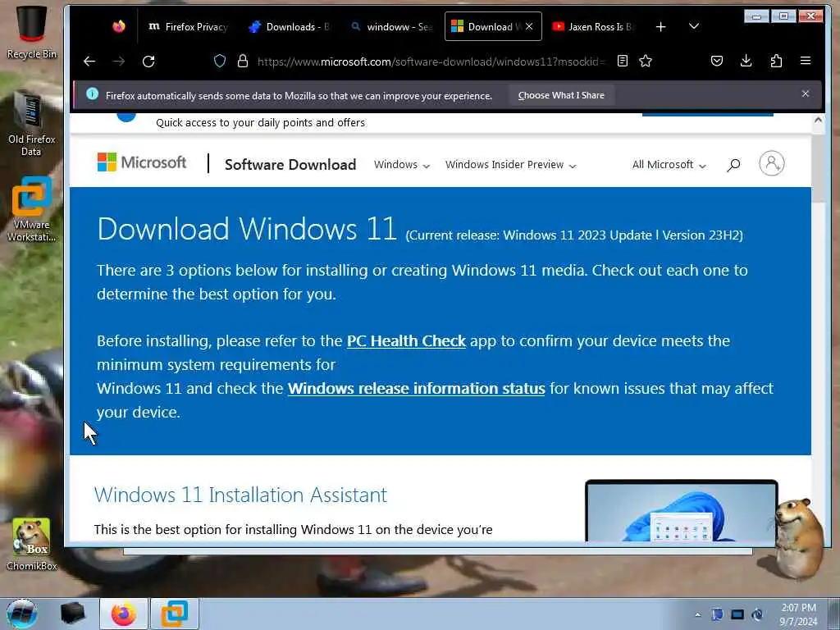Click the Action Center flag tray icon
Viewport: 840px width, 630px height.
717,614
